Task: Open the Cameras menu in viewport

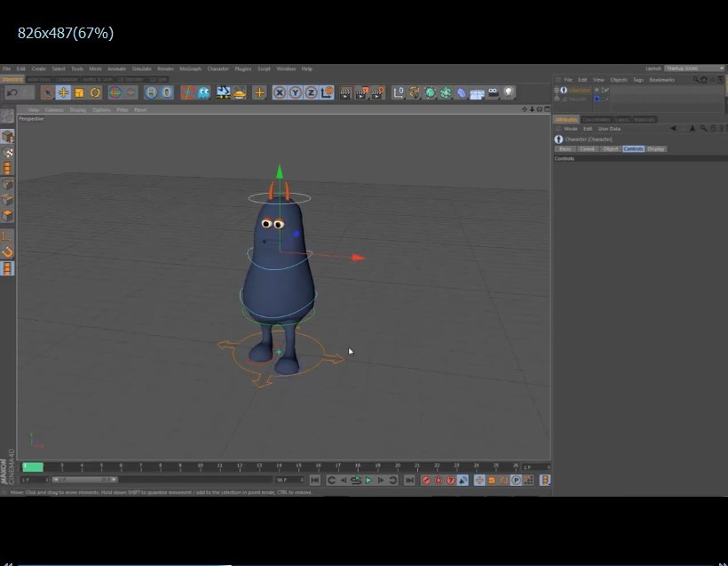Action: point(53,109)
